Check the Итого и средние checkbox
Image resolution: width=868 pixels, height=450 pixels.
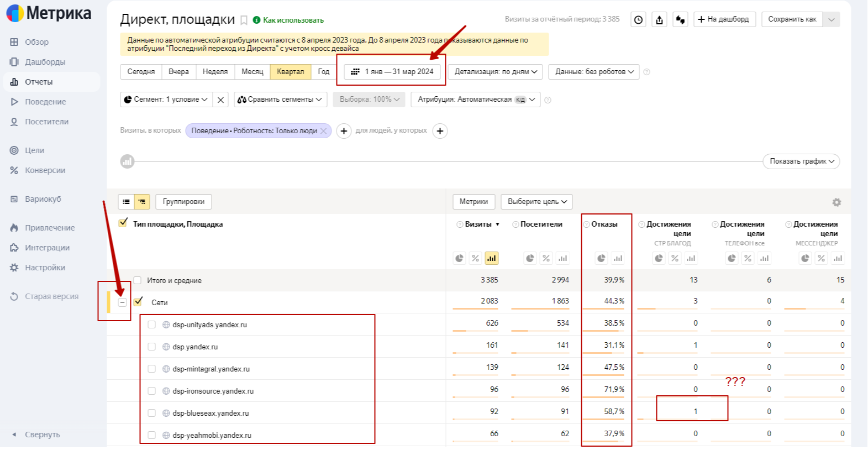pyautogui.click(x=138, y=280)
